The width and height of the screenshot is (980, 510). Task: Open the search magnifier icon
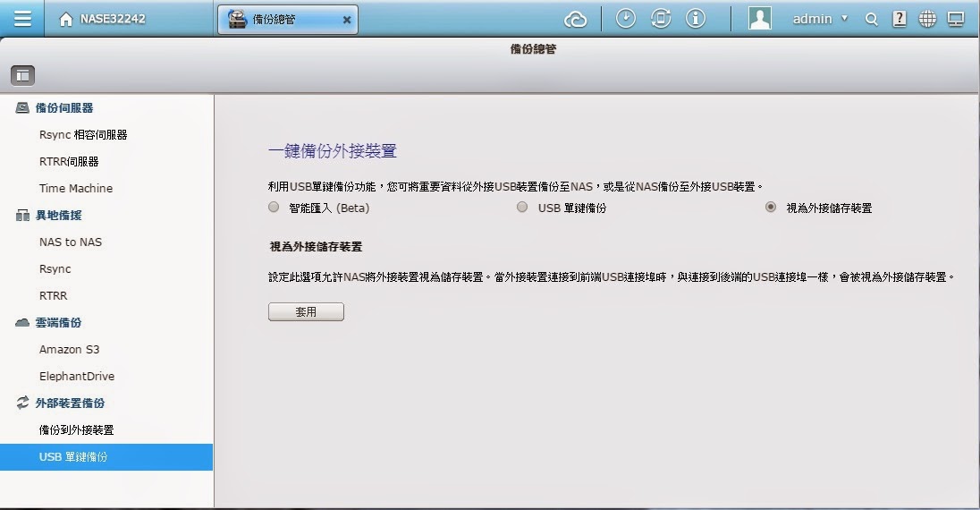click(871, 20)
